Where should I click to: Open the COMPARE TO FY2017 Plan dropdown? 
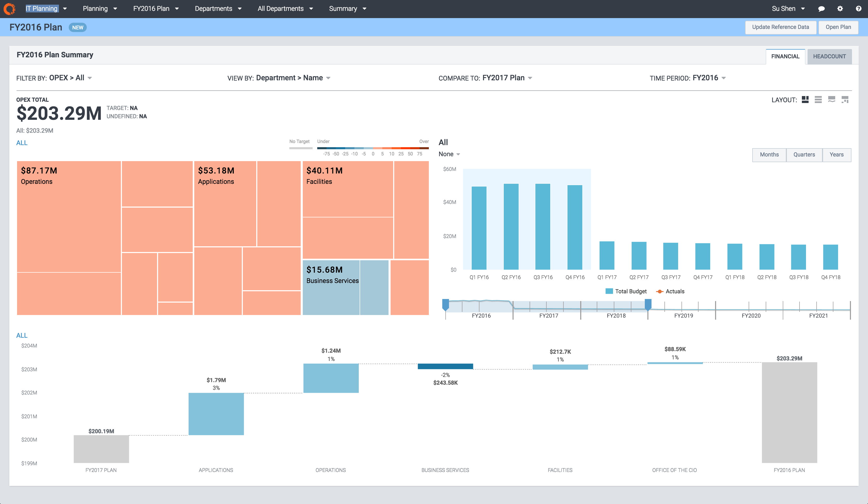[506, 78]
